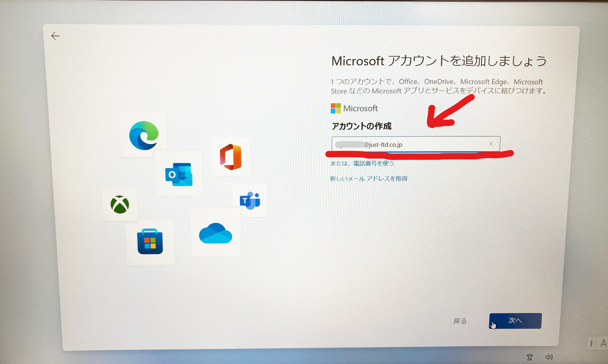Screen dimensions: 608x364
Task: Click the Office icon
Action: pos(230,157)
